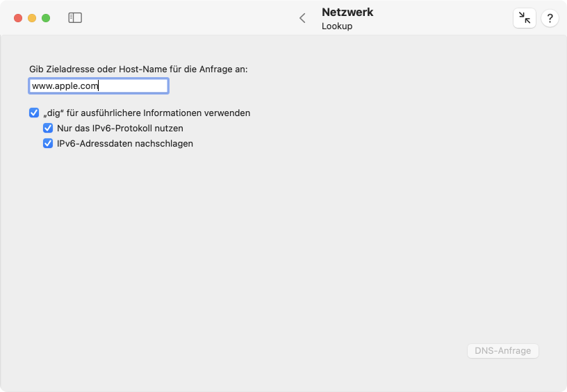Click the „dig“ für ausführlichere Informationen label
The height and width of the screenshot is (392, 567).
(x=147, y=113)
